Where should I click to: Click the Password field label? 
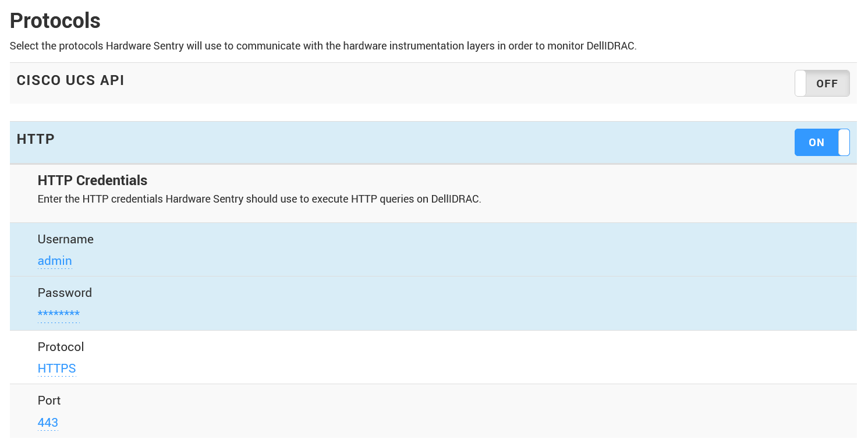[x=65, y=293]
